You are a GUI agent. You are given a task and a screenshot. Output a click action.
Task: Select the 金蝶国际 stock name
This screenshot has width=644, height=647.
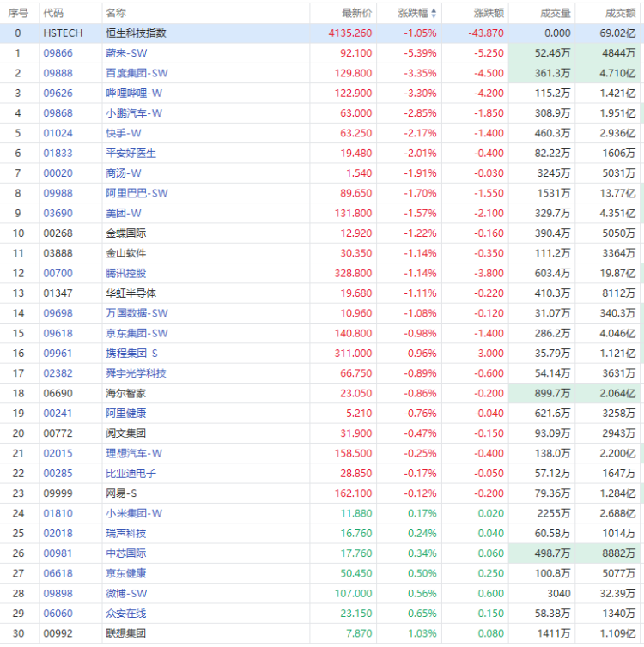tap(126, 233)
